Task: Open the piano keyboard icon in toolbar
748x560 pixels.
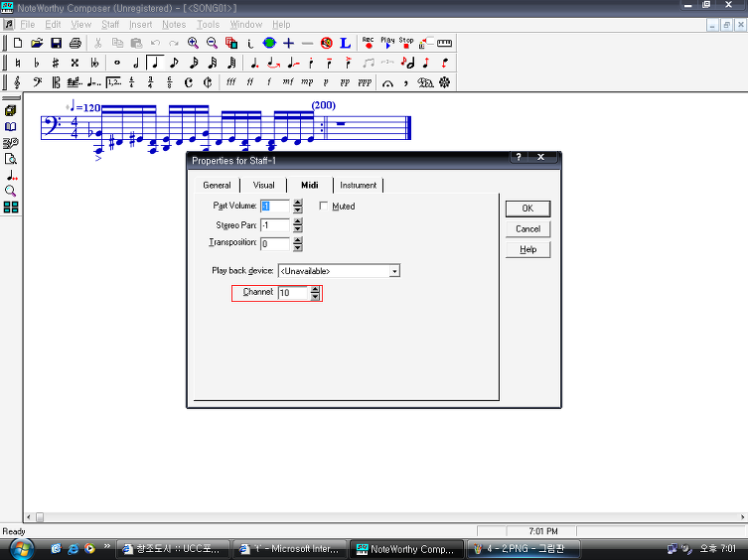Action: pyautogui.click(x=444, y=43)
